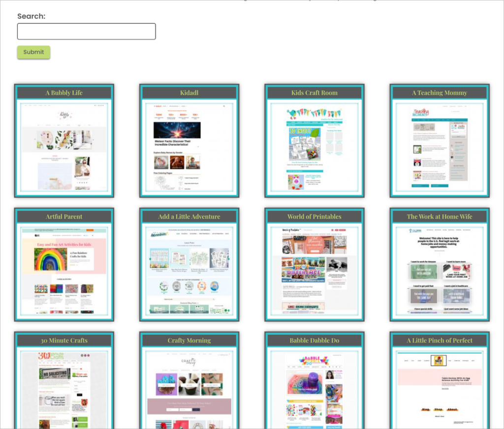Open 'A Little Pinch of Perfect' thumbnail

[x=439, y=389]
